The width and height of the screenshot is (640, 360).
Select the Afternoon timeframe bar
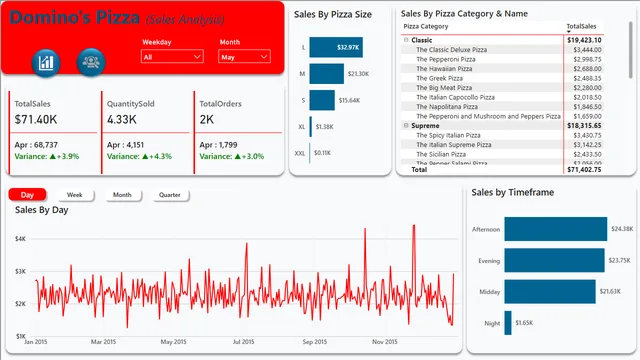[x=556, y=229]
